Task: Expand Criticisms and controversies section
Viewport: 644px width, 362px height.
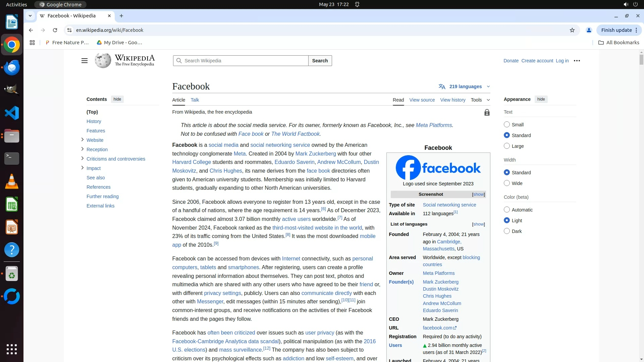Action: 83,159
